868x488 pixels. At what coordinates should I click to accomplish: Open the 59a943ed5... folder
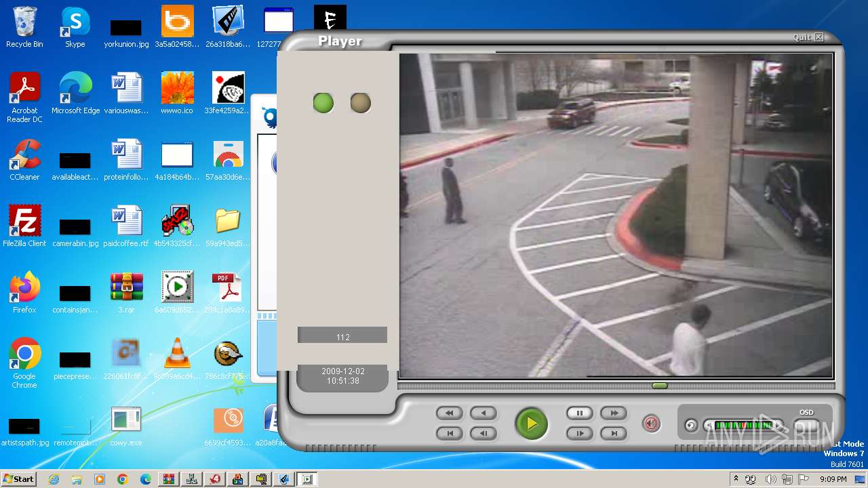coord(228,226)
